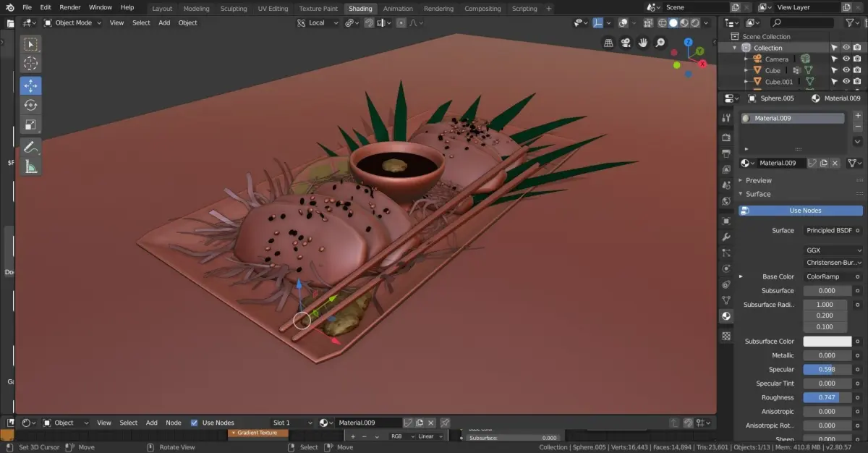
Task: Open the Tool properties tab
Action: pyautogui.click(x=726, y=117)
